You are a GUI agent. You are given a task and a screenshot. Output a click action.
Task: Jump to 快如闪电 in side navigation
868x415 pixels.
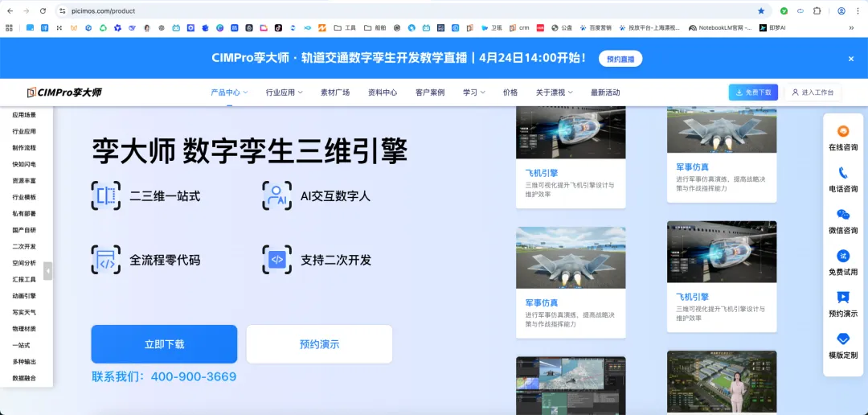coord(24,165)
